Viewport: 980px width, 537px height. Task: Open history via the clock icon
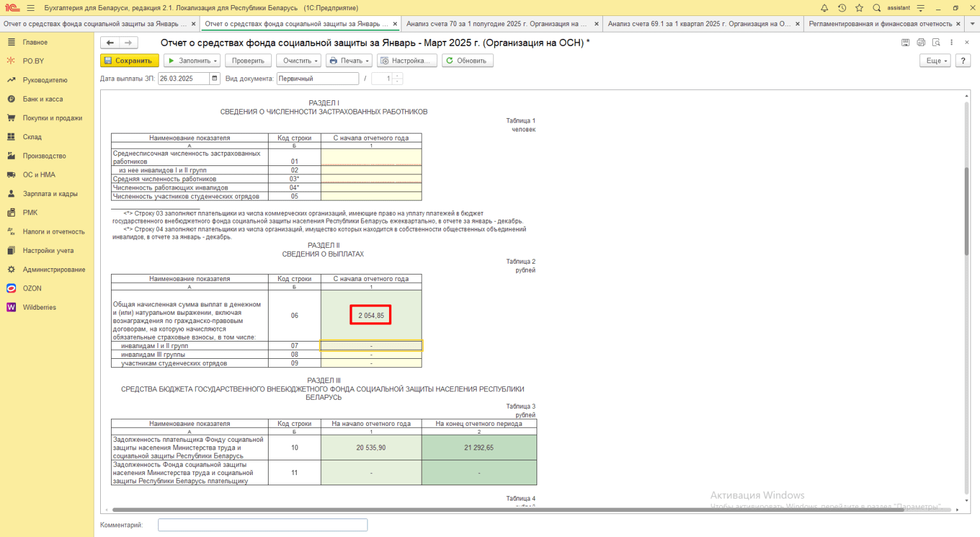click(842, 8)
